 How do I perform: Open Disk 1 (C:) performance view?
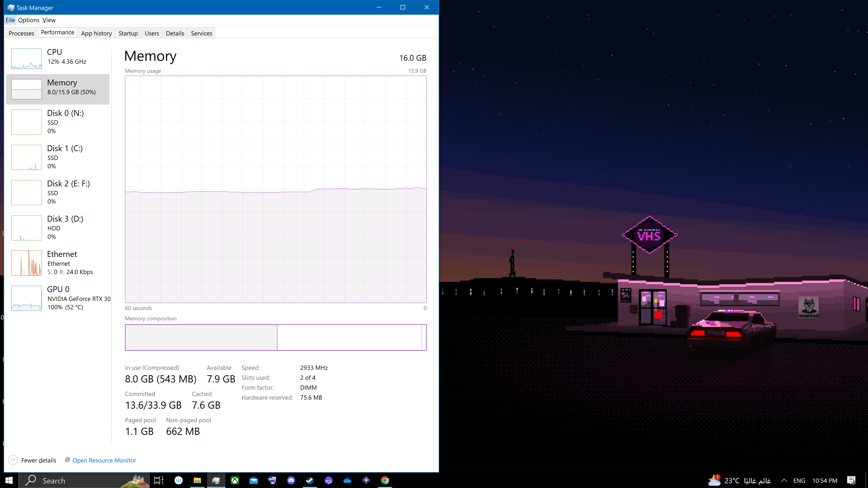tap(58, 157)
